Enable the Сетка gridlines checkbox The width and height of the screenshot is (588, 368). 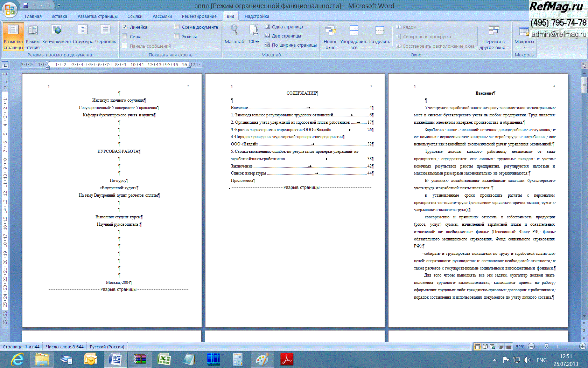coord(125,36)
